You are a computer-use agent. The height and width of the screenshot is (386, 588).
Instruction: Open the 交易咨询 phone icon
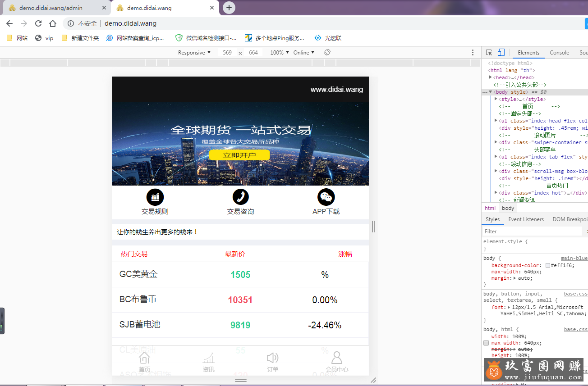(x=241, y=197)
